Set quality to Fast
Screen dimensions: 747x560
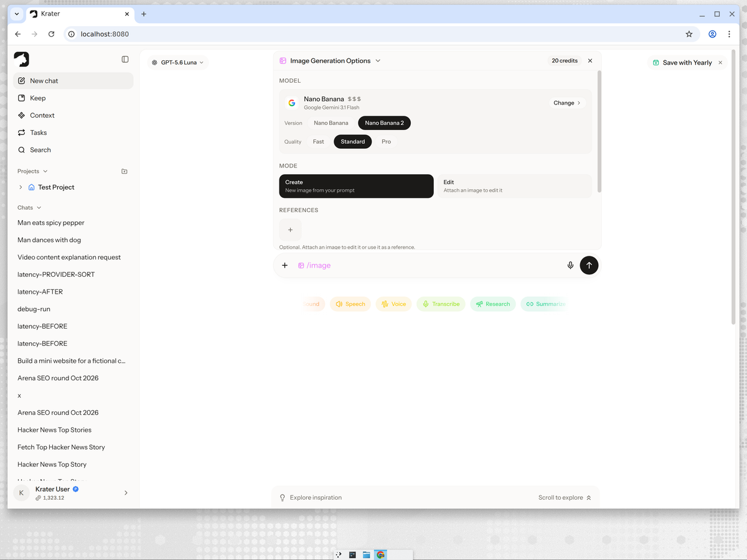click(318, 142)
